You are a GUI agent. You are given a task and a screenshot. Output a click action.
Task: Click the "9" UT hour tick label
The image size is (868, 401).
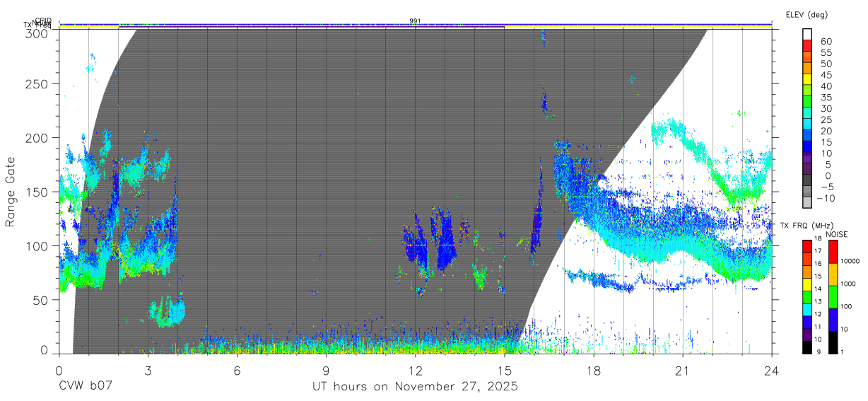click(326, 371)
